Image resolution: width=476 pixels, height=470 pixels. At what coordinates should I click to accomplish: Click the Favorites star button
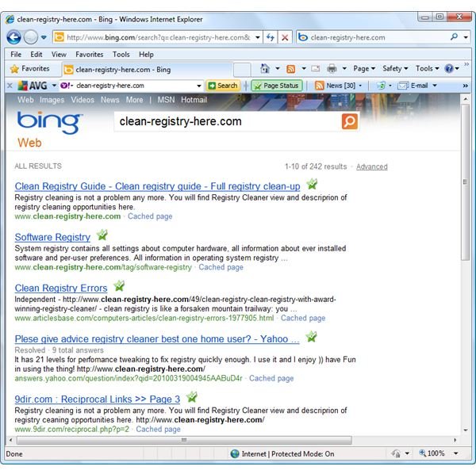[x=29, y=69]
